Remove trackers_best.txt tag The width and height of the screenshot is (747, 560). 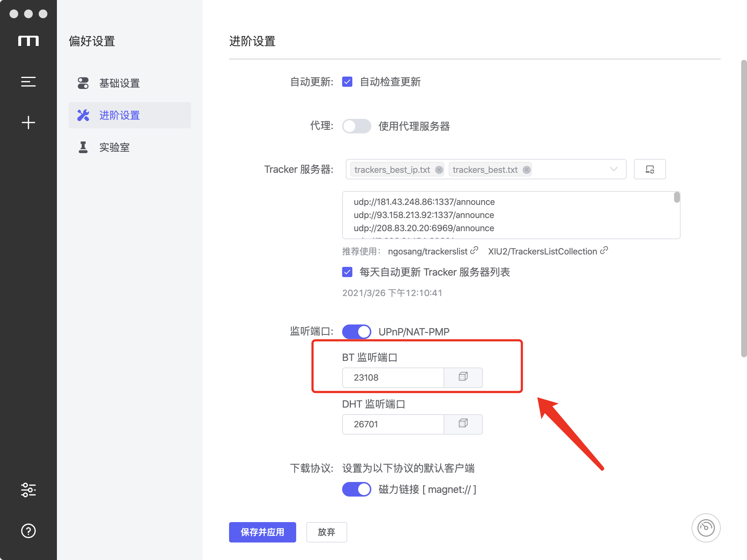coord(526,170)
